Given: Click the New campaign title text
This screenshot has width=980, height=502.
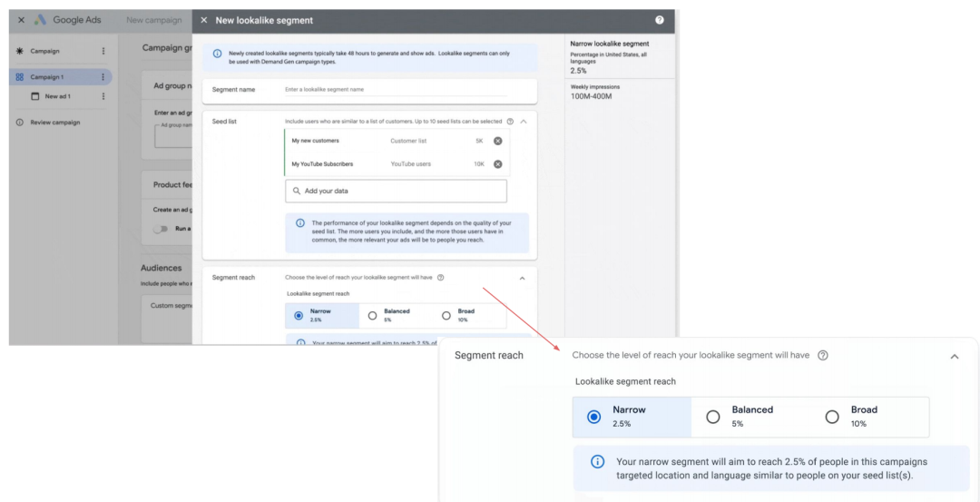Looking at the screenshot, I should 153,20.
